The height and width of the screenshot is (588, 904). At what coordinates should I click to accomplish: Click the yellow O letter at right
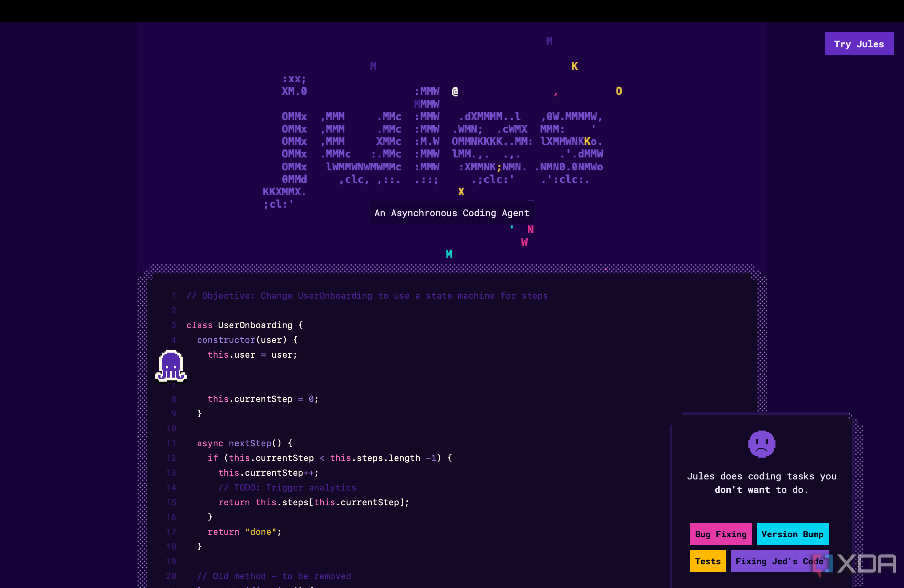pyautogui.click(x=619, y=91)
